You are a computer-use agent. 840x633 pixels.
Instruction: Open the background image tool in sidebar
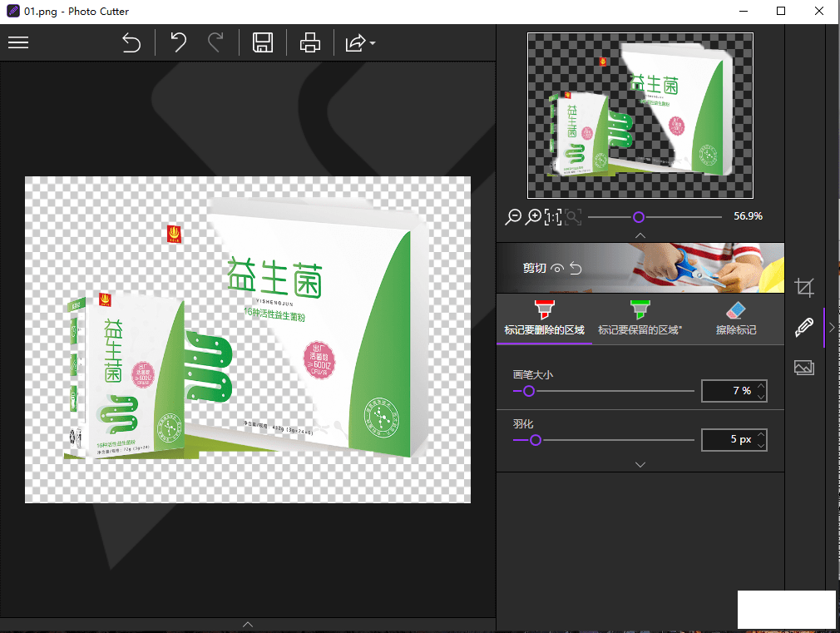pos(804,367)
